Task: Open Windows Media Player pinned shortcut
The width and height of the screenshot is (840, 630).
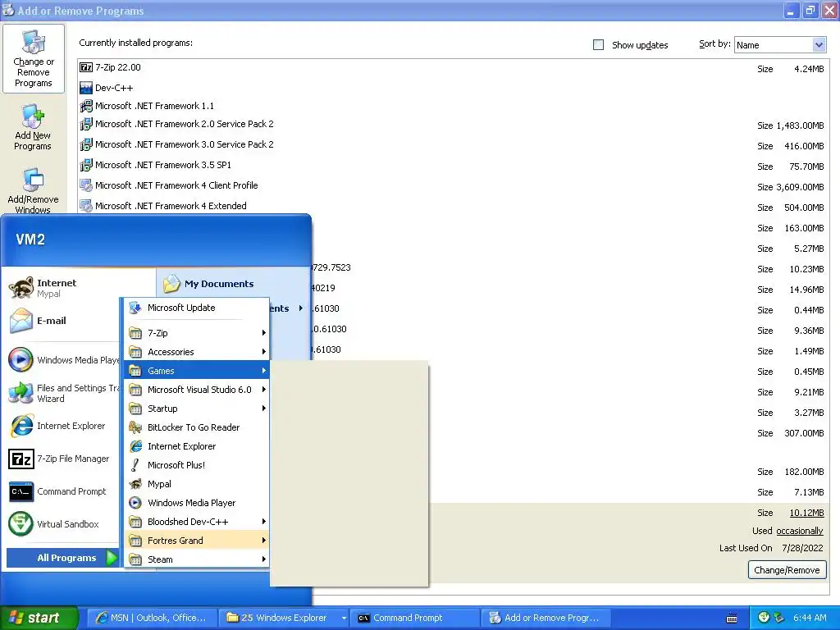Action: click(x=63, y=360)
